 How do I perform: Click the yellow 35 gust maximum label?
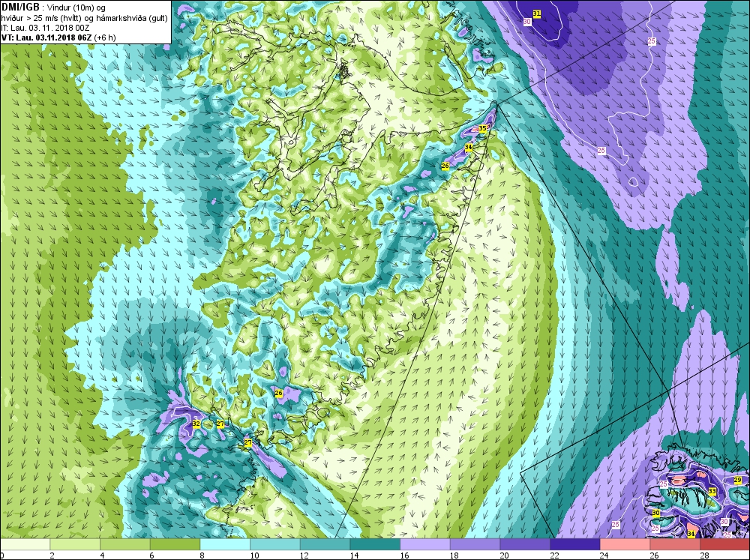click(482, 128)
